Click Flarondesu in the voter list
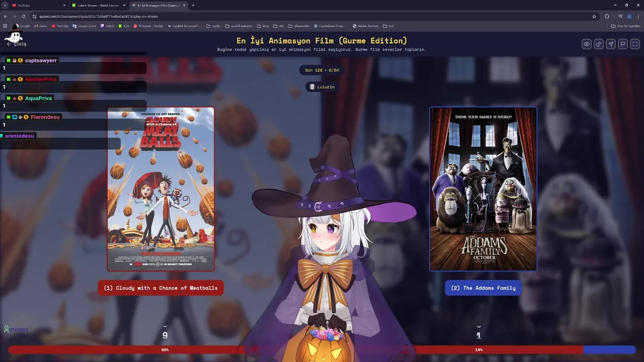Viewport: 644px width, 362px height. (x=45, y=117)
